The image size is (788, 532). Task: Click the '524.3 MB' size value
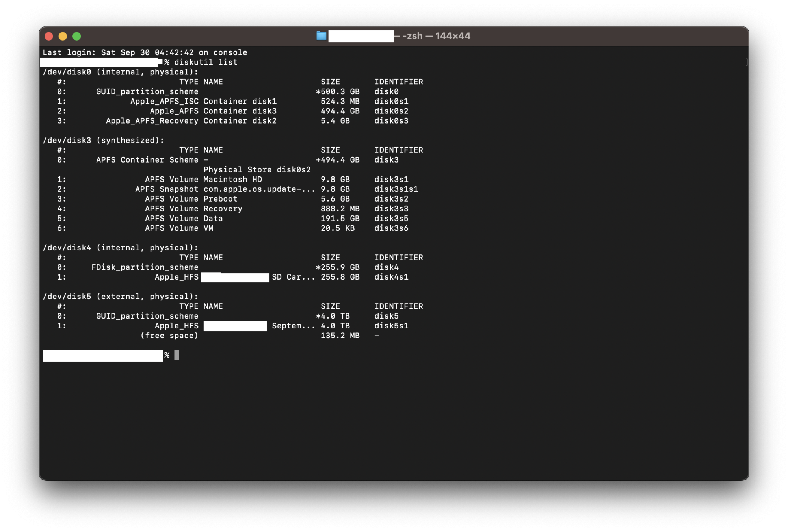(340, 101)
